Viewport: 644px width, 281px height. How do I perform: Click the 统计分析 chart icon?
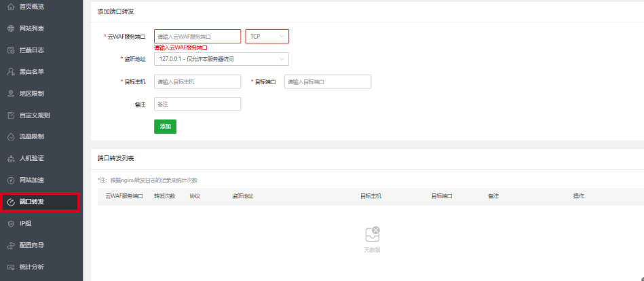point(11,267)
